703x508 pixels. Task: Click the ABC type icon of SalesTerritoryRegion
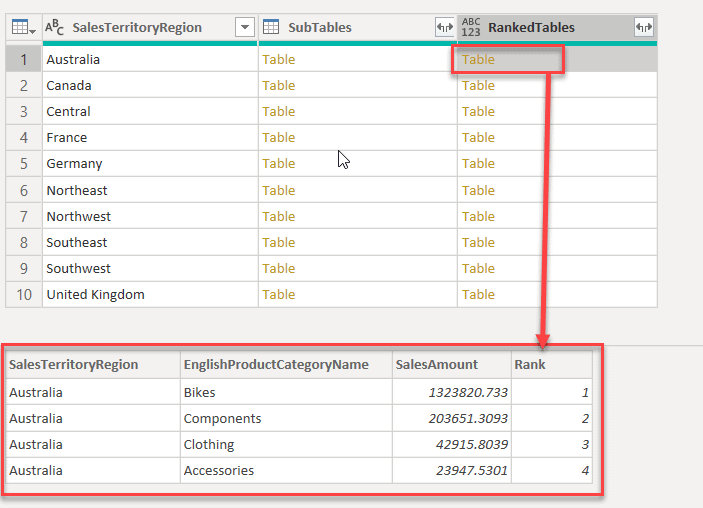click(55, 28)
